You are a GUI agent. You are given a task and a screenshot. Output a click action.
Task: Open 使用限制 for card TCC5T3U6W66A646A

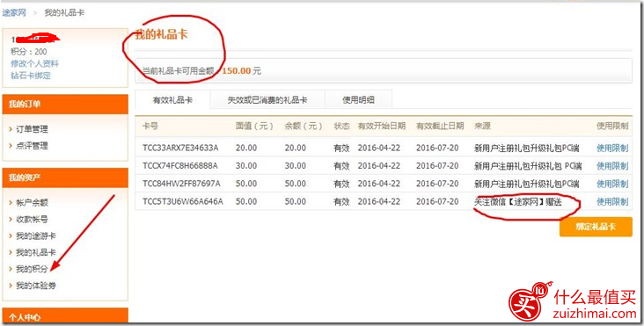tap(612, 202)
